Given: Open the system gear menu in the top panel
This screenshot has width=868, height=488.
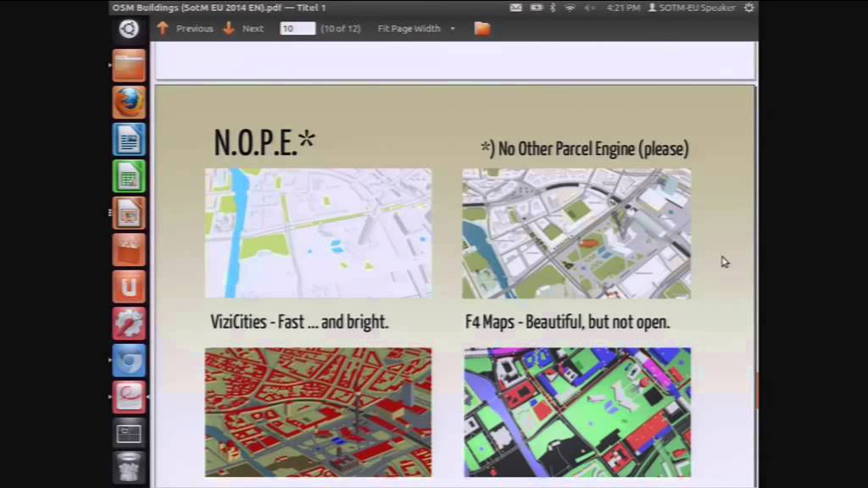Looking at the screenshot, I should [749, 8].
